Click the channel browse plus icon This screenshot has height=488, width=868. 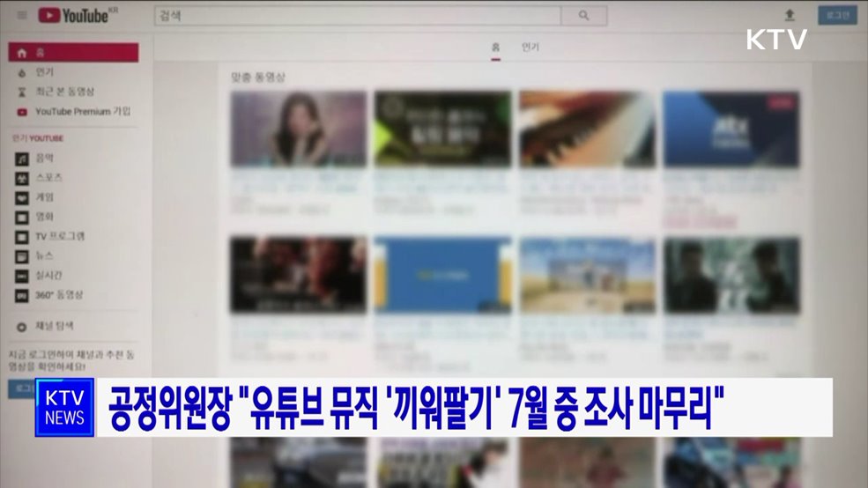click(x=21, y=327)
